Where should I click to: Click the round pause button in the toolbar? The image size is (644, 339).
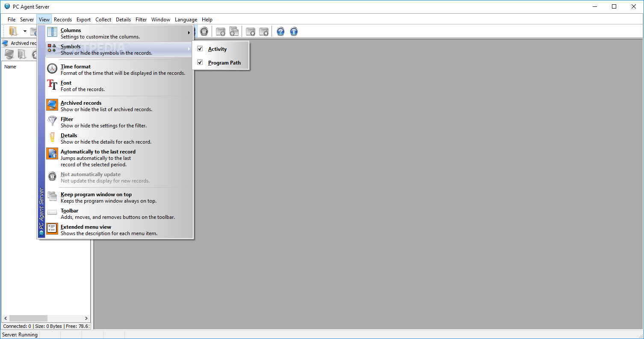click(204, 31)
